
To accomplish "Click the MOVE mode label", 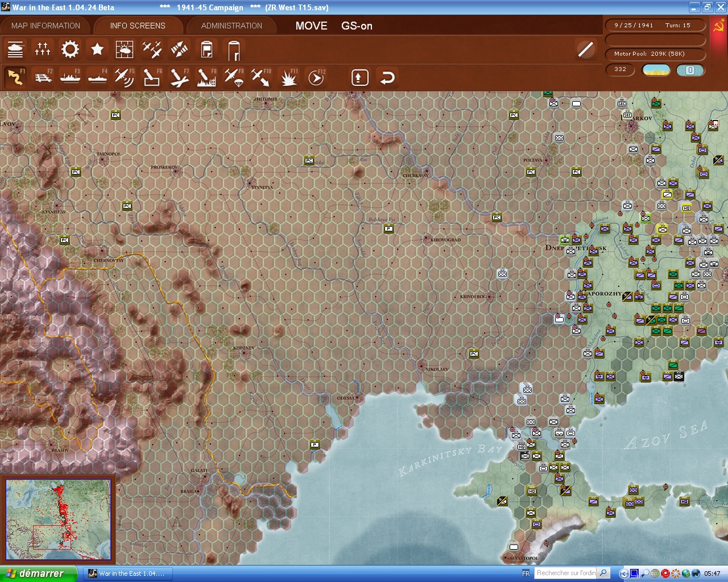I will [311, 26].
